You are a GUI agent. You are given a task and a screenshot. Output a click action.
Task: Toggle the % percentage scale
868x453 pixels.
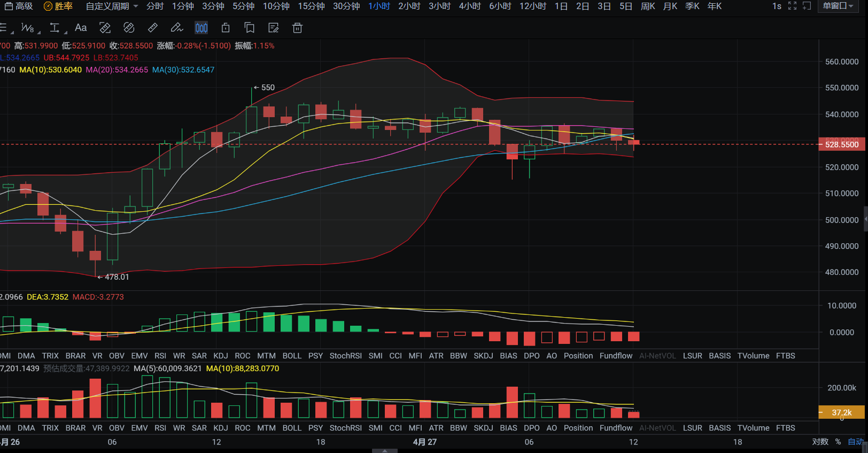pyautogui.click(x=838, y=442)
